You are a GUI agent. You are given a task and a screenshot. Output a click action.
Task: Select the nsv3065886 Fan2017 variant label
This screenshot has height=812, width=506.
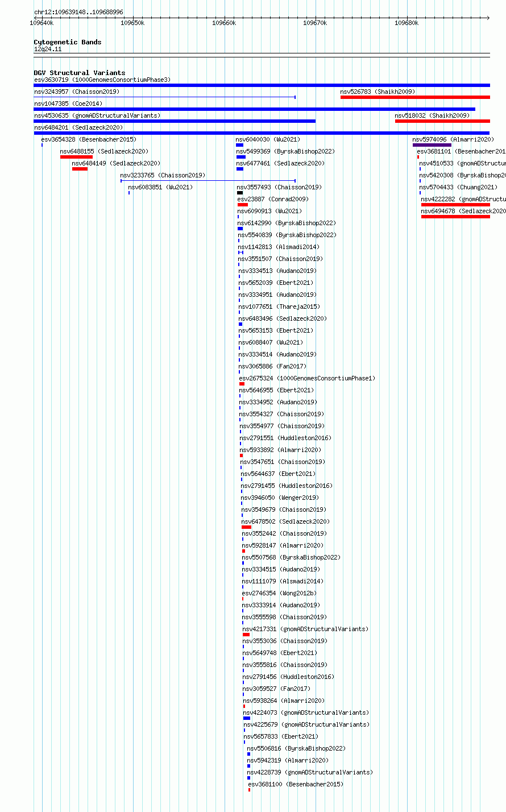click(x=273, y=366)
